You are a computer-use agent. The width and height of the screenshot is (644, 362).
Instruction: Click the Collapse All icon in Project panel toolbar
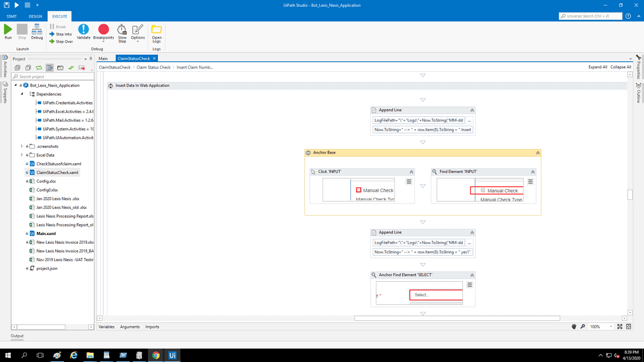(28, 68)
